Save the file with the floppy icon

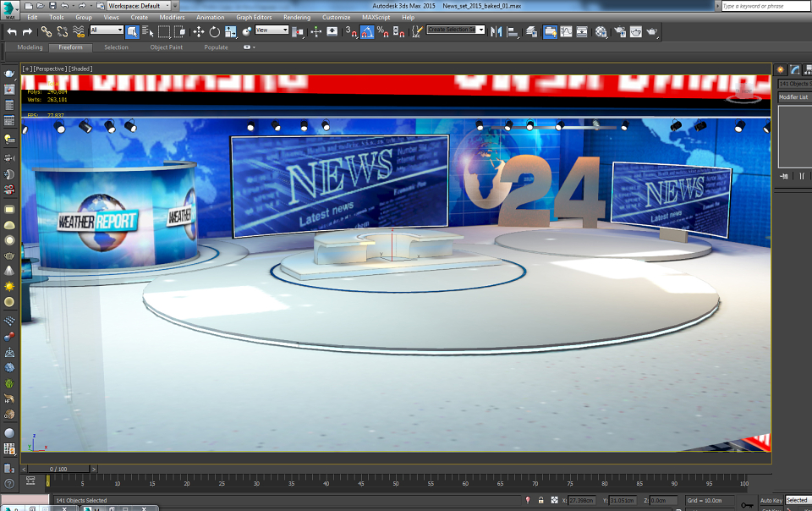[x=52, y=6]
